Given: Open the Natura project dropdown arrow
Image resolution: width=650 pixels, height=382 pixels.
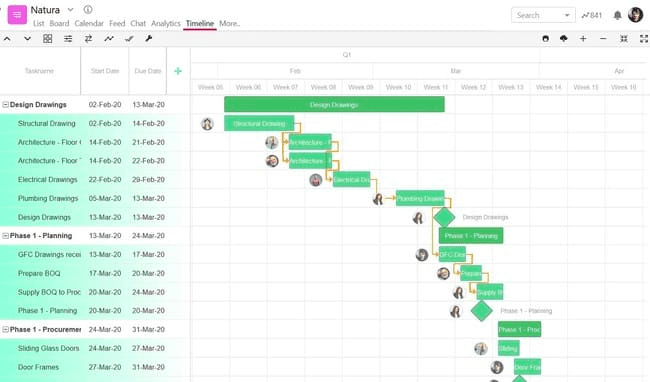Looking at the screenshot, I should pos(70,10).
